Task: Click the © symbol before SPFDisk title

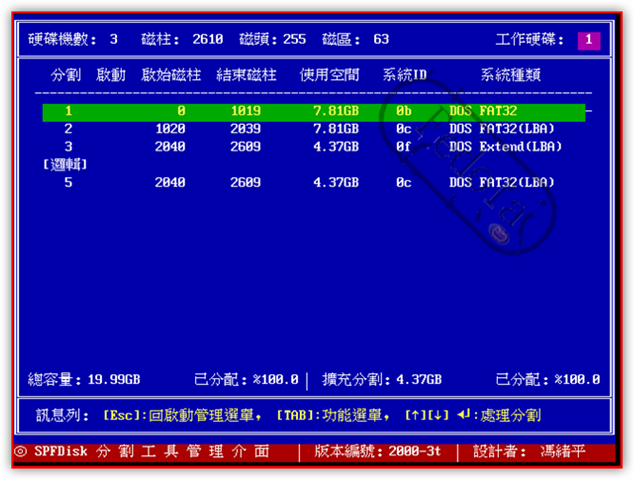Action: [20, 452]
